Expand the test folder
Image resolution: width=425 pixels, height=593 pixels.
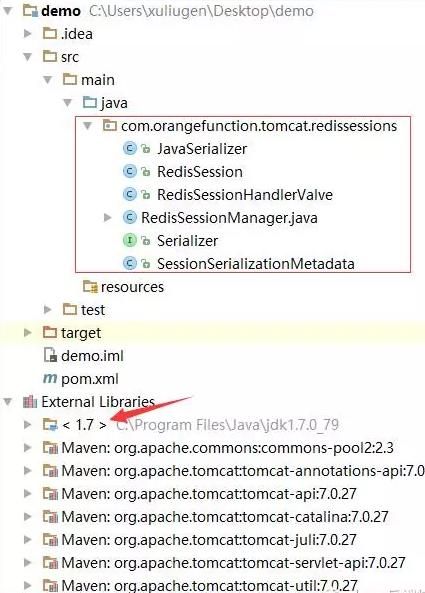pos(47,310)
